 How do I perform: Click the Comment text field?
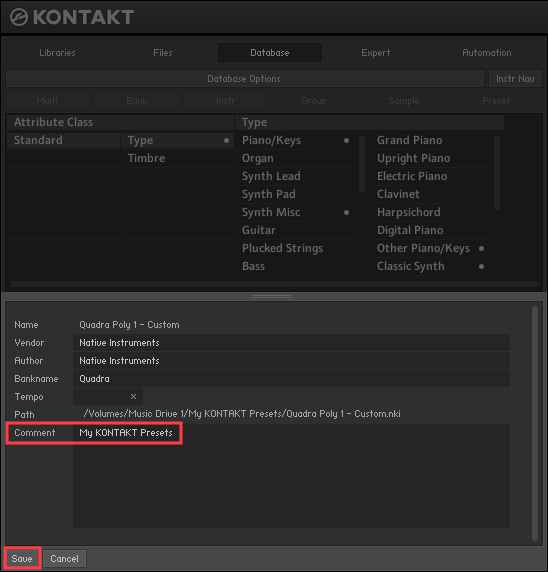pos(291,476)
